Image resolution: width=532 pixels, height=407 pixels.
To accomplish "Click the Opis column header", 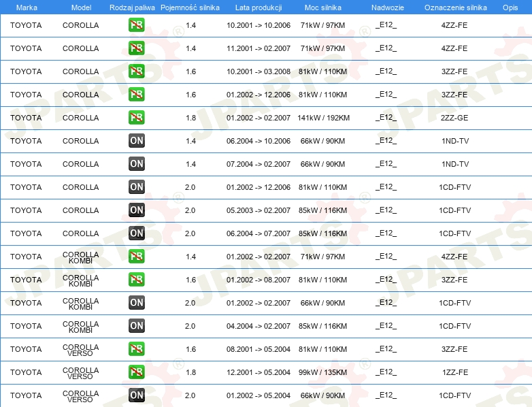I will click(510, 7).
